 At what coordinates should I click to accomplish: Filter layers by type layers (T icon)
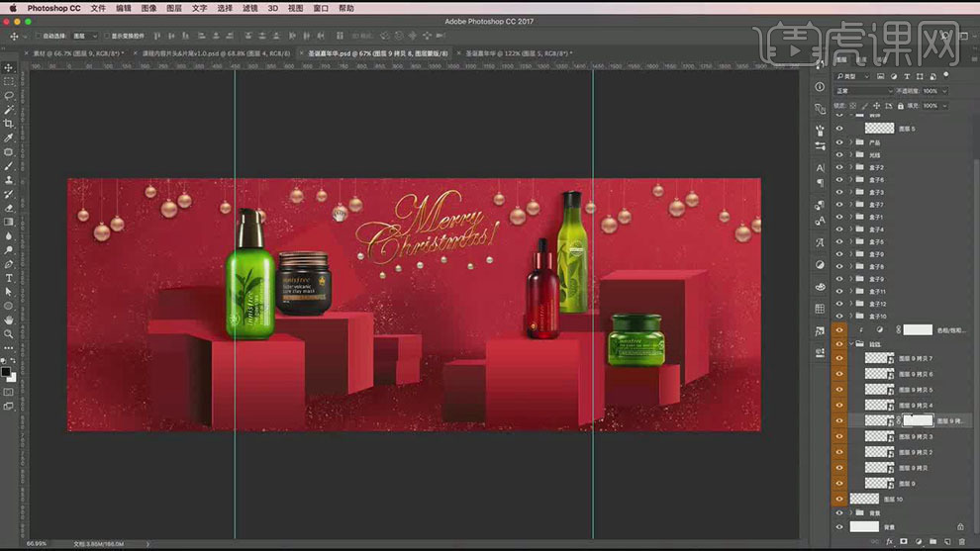tap(906, 76)
